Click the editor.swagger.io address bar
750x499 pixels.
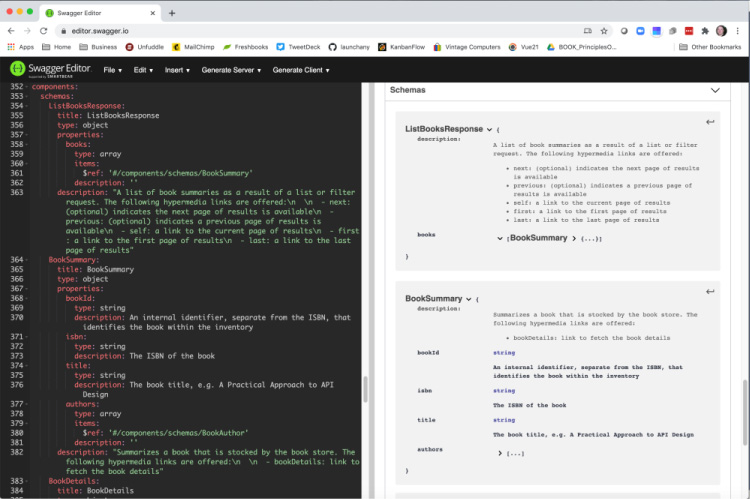coord(300,31)
